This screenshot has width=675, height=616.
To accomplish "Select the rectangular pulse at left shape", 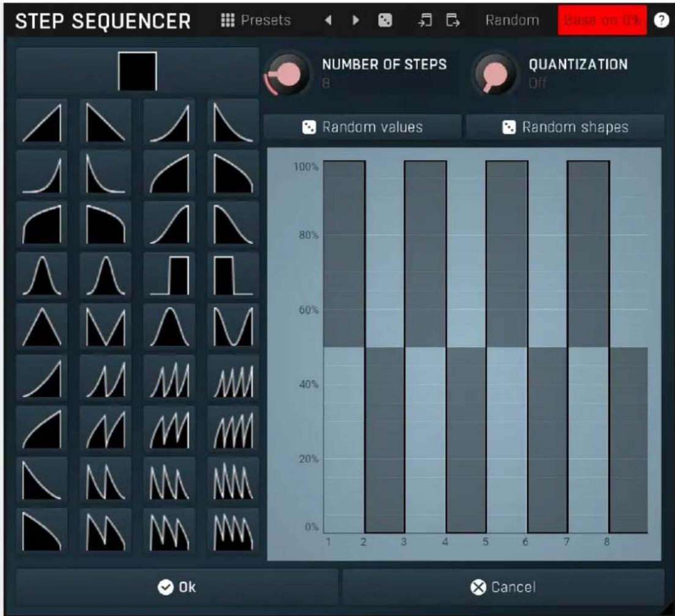I will [x=233, y=275].
